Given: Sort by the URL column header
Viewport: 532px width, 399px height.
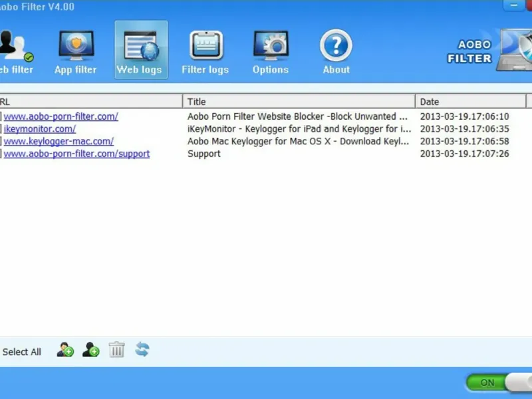Looking at the screenshot, I should pos(91,102).
